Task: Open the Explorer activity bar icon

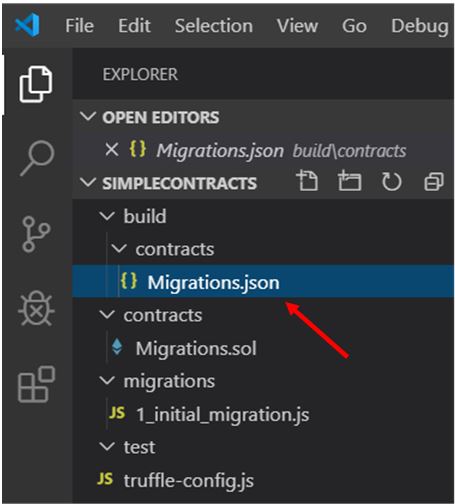Action: click(x=36, y=84)
